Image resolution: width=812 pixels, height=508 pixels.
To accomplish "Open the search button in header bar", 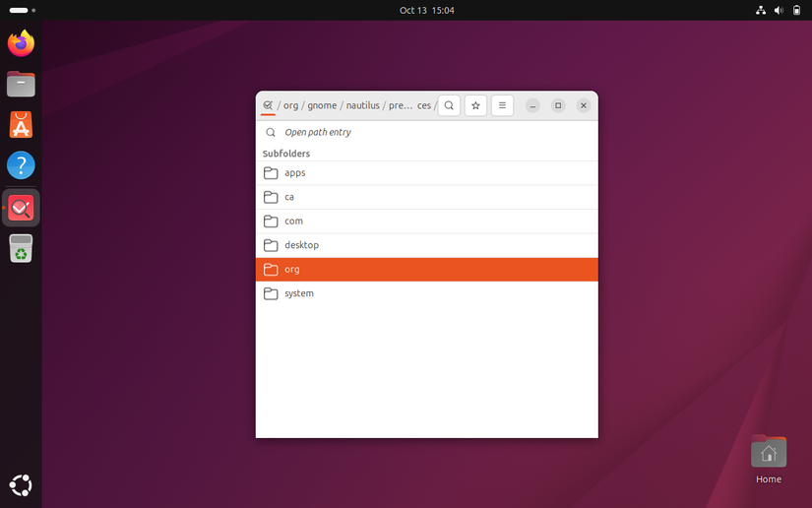I will tap(449, 105).
